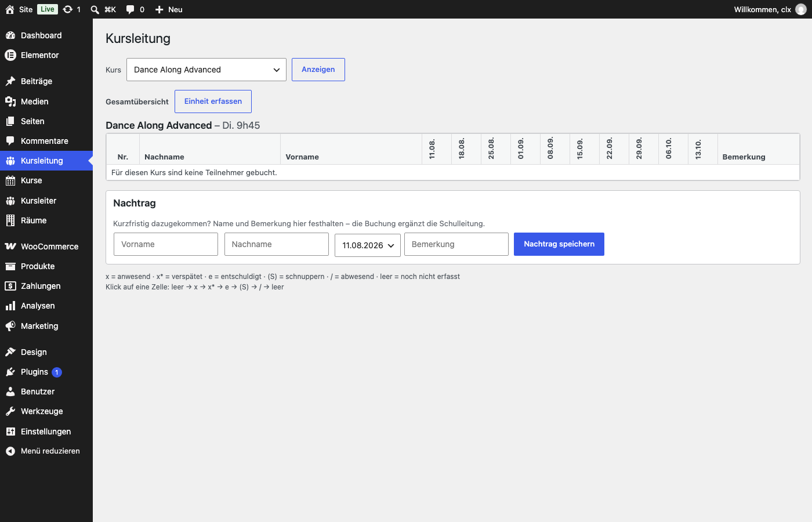Click the WooCommerce logo icon

point(10,246)
